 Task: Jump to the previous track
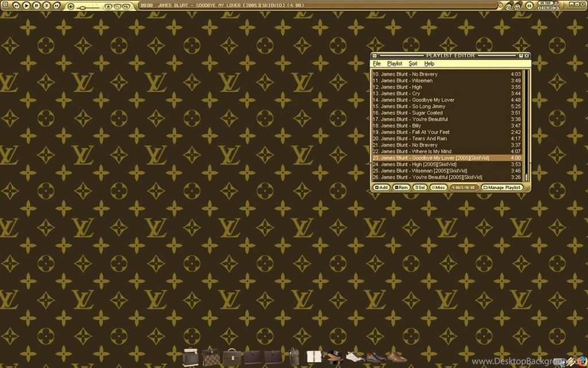click(x=17, y=6)
